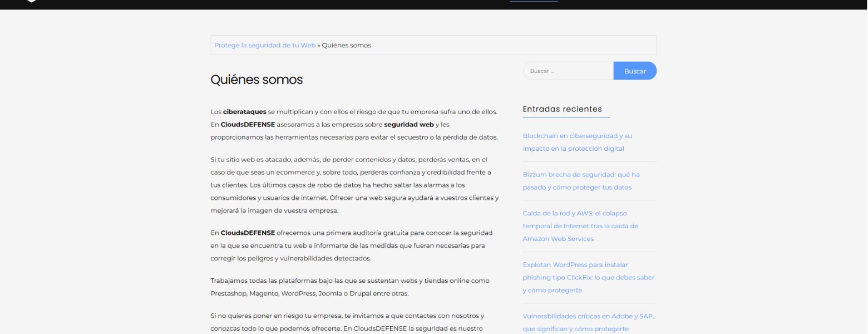Select the Quiénes somos page title
This screenshot has width=868, height=334.
pyautogui.click(x=256, y=80)
